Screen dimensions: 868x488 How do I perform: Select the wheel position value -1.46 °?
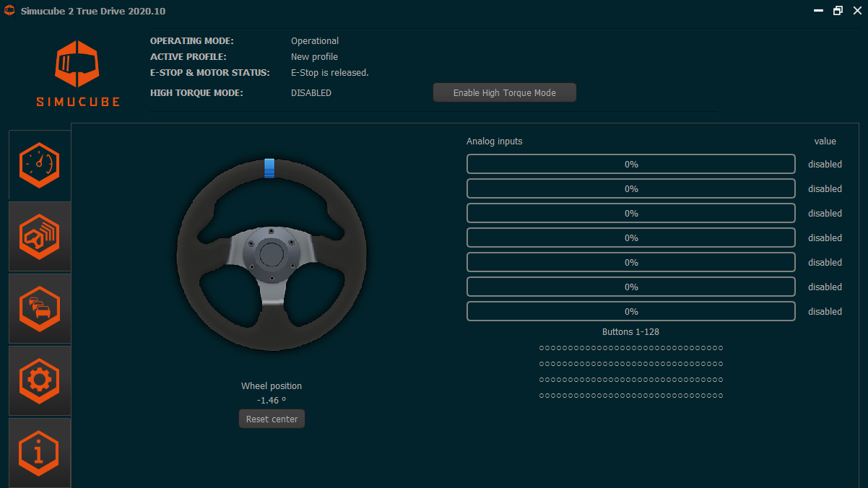(272, 400)
